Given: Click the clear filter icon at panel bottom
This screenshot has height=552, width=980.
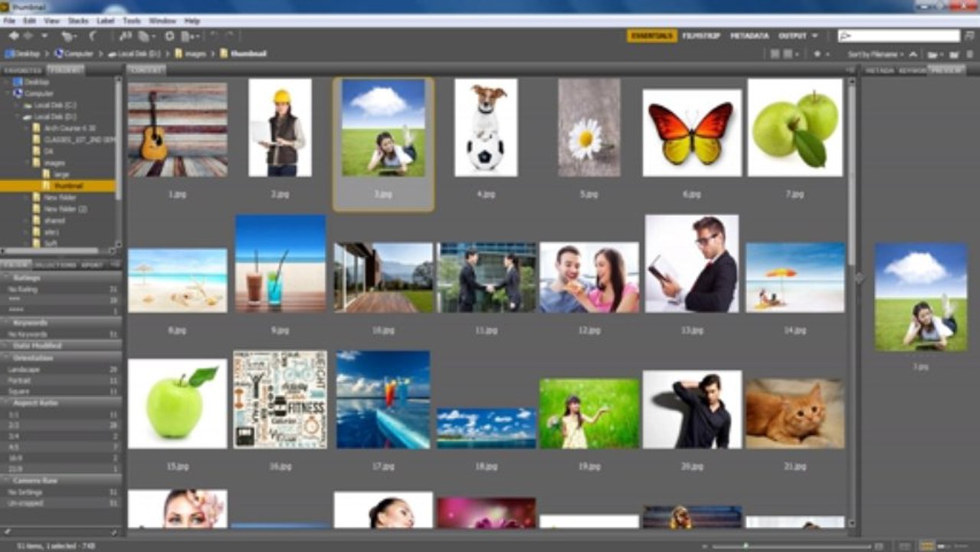Looking at the screenshot, I should [x=114, y=531].
